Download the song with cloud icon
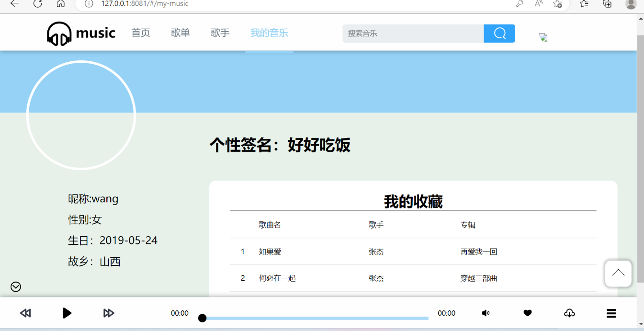Image resolution: width=644 pixels, height=331 pixels. tap(569, 313)
